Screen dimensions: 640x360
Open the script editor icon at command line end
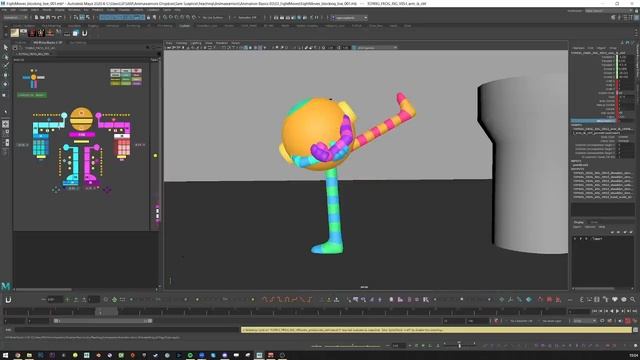click(636, 330)
